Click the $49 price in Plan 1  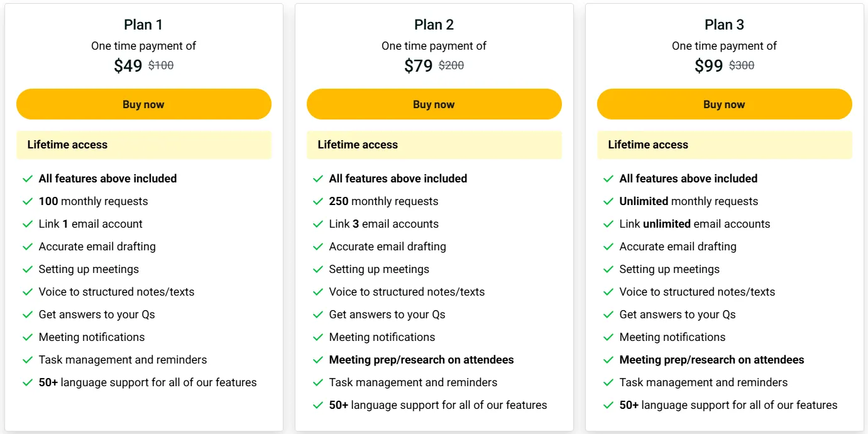click(x=128, y=65)
